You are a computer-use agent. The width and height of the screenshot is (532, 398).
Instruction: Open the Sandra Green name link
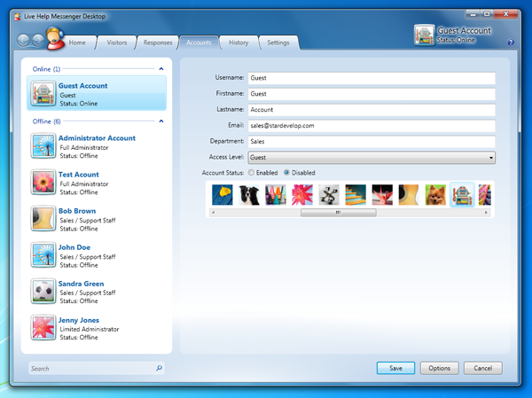81,284
